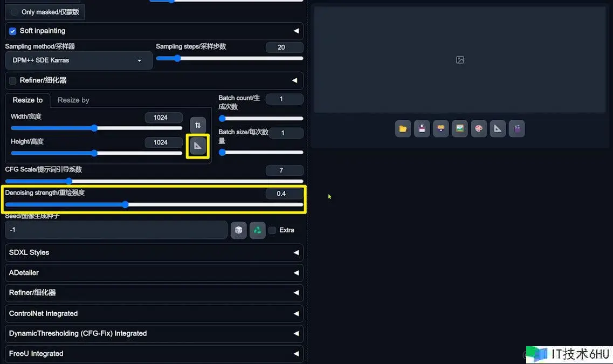Switch to the Resize by tab
This screenshot has width=613, height=364.
pyautogui.click(x=73, y=100)
